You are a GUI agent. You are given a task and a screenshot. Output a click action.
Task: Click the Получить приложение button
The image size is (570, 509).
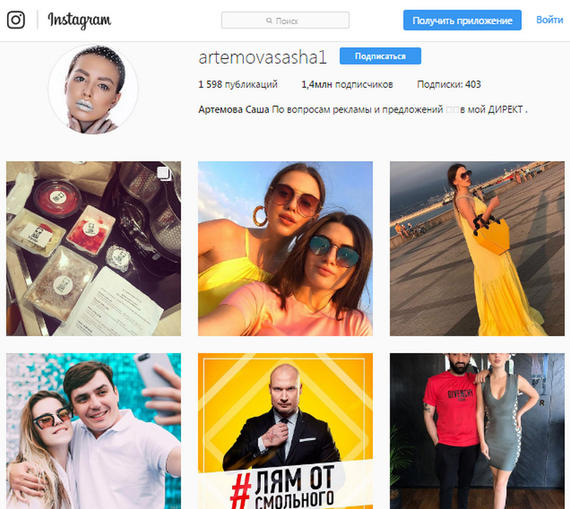pyautogui.click(x=462, y=20)
